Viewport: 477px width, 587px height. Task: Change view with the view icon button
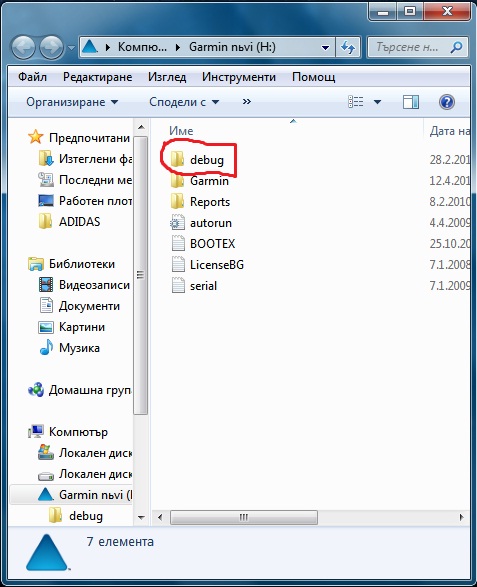click(x=355, y=102)
